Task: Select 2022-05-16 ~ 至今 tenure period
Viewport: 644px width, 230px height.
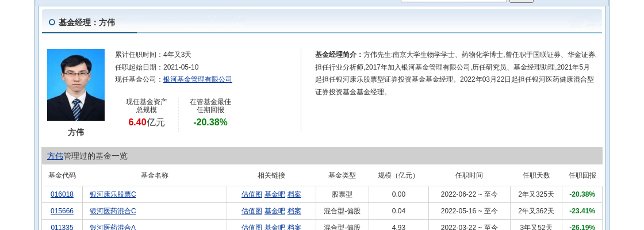Action: [x=469, y=211]
